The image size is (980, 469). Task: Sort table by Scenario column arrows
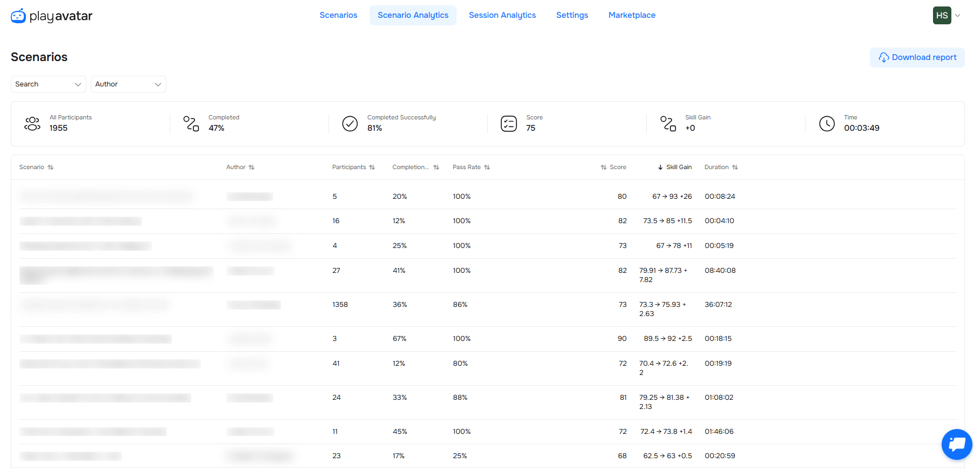tap(51, 167)
